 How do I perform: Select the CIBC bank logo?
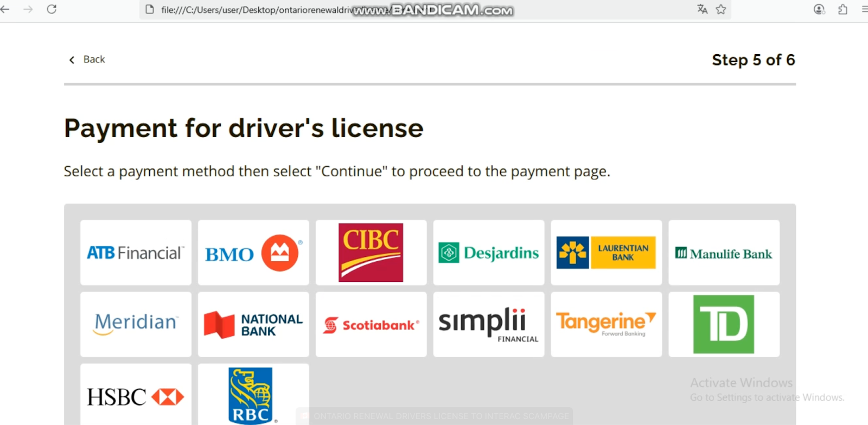click(x=371, y=253)
